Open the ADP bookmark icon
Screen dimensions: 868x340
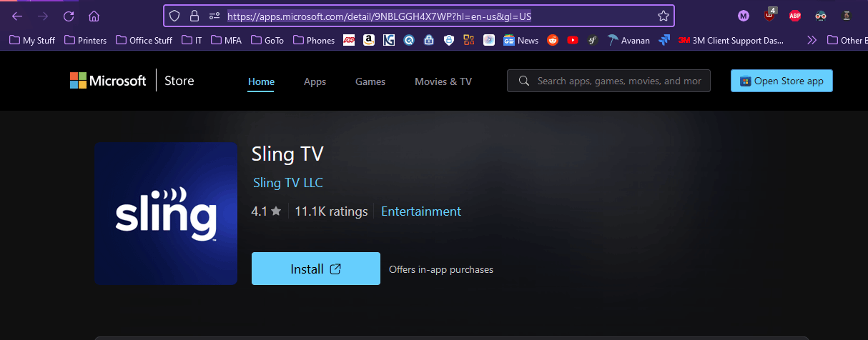[x=349, y=40]
